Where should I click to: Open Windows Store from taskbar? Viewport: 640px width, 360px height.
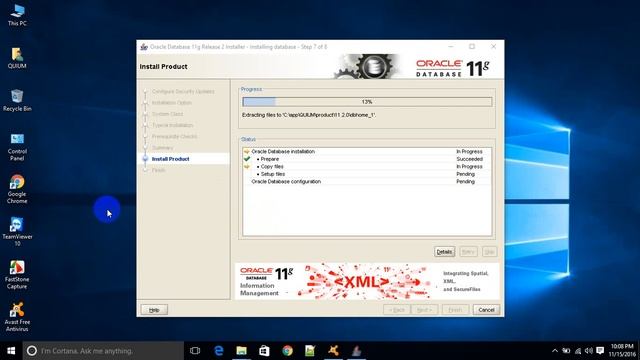(264, 351)
